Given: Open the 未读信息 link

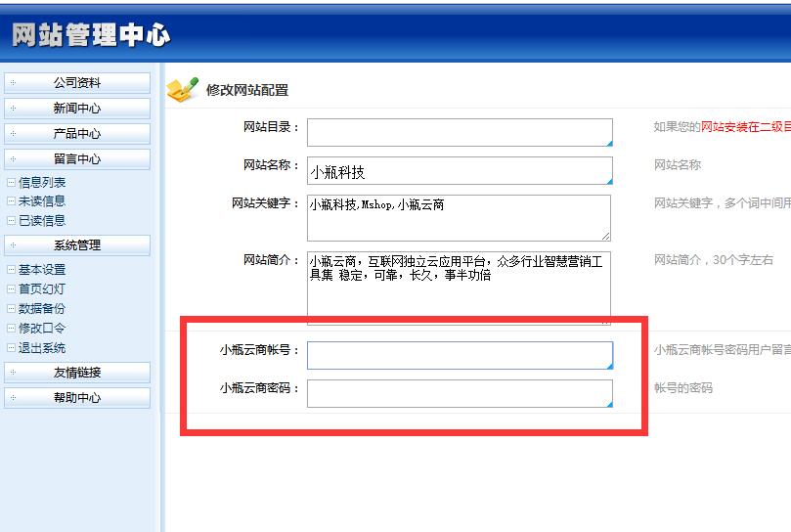Looking at the screenshot, I should coord(42,201).
